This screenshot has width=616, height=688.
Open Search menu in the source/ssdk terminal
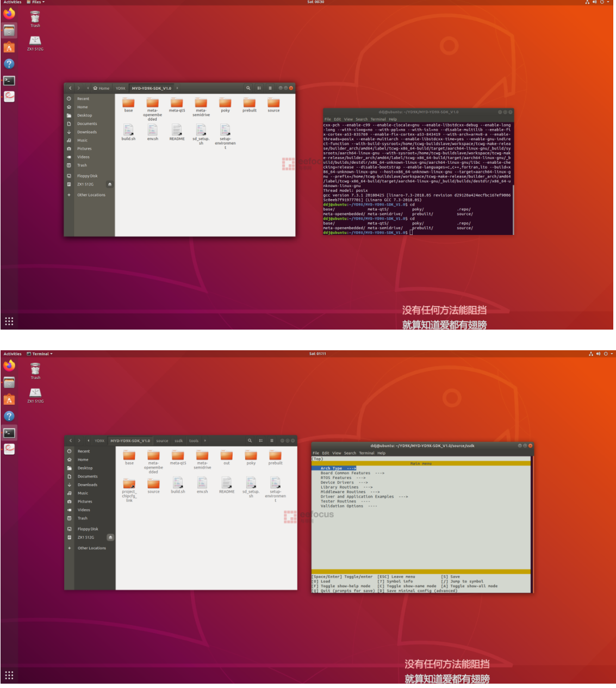point(350,453)
